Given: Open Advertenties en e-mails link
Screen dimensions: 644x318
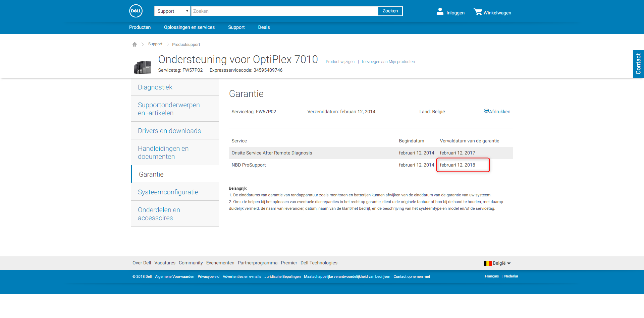Looking at the screenshot, I should 242,277.
